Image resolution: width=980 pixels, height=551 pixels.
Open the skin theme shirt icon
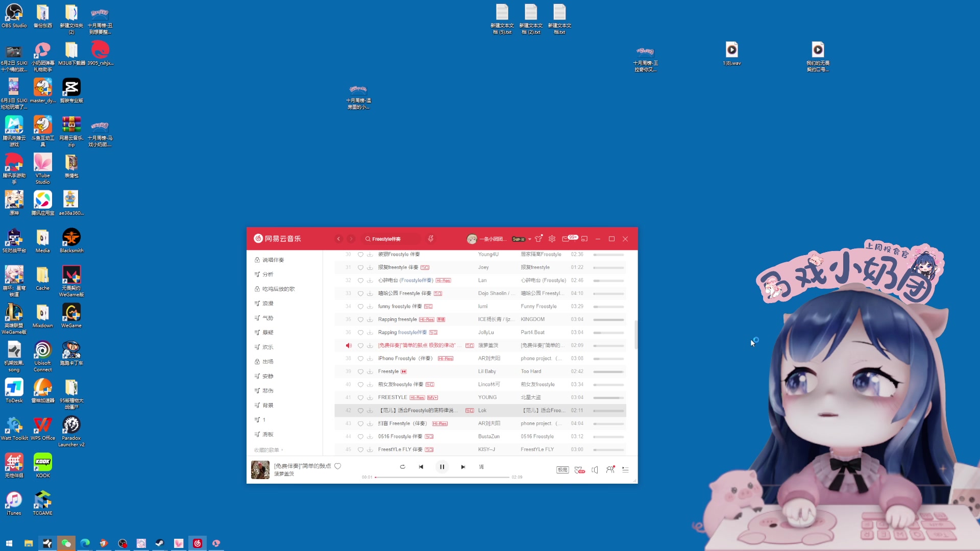click(x=538, y=239)
